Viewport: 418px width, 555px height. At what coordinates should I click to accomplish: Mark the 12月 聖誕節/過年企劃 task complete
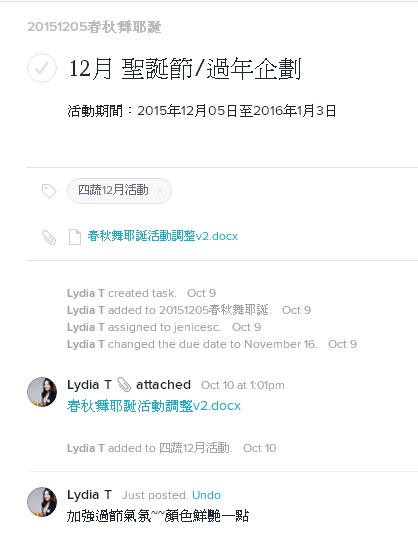coord(42,68)
